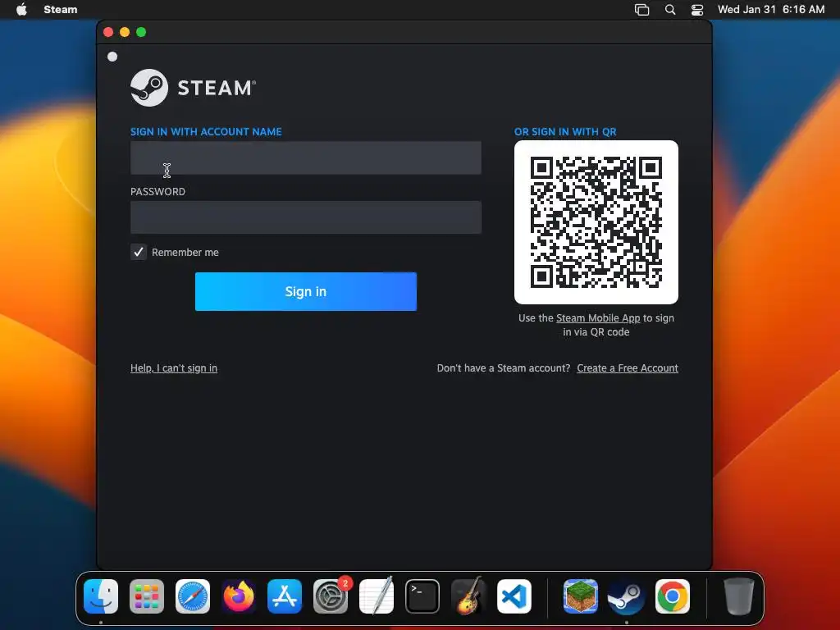Click the Stage Manager menu bar icon
The height and width of the screenshot is (630, 840).
[x=641, y=10]
